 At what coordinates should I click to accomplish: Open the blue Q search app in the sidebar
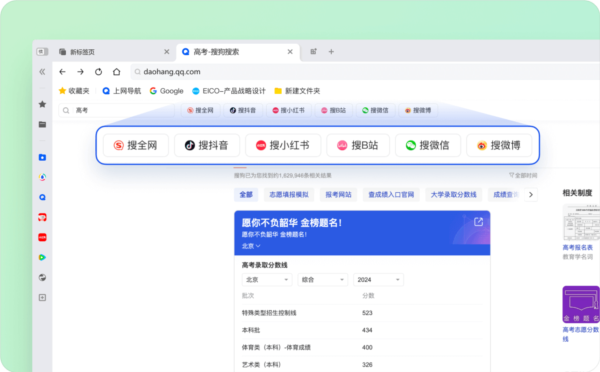pyautogui.click(x=42, y=197)
